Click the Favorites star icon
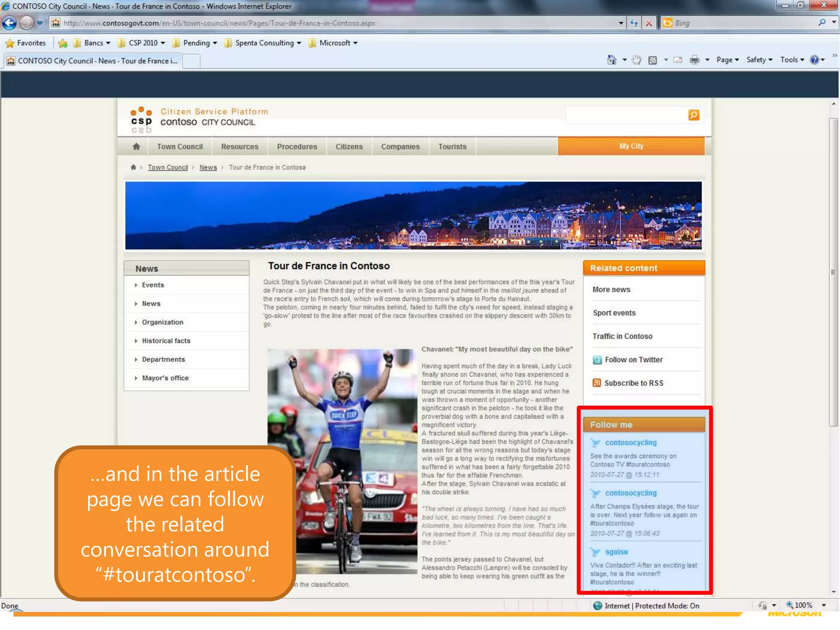This screenshot has width=840, height=630. coord(10,43)
